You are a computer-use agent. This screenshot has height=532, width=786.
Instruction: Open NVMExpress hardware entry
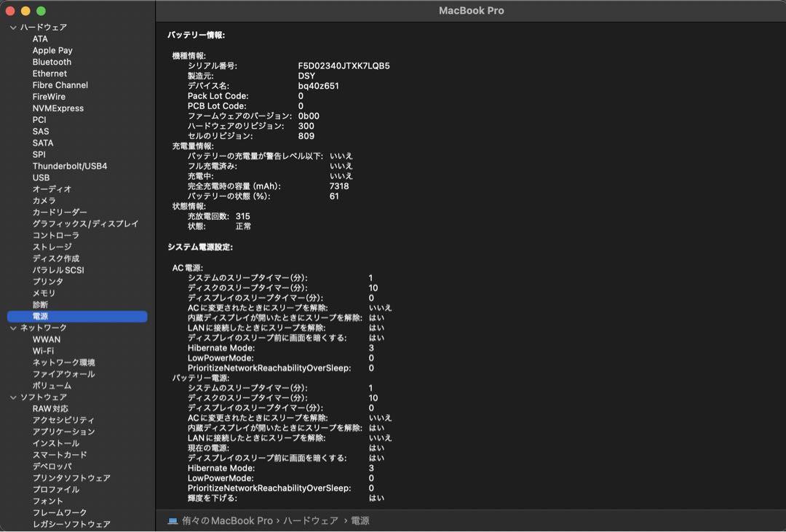[x=58, y=108]
